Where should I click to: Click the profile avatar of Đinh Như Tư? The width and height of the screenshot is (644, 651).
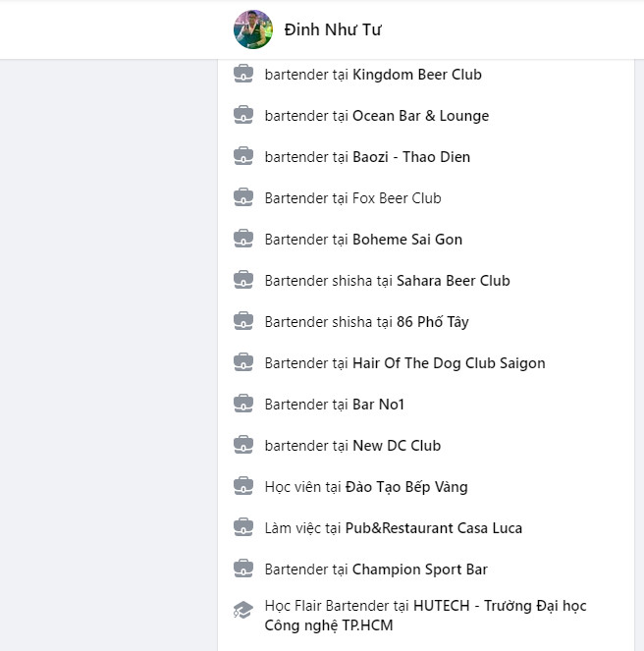[253, 29]
